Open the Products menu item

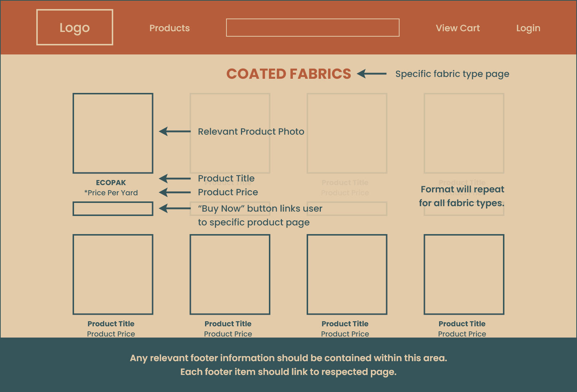(x=169, y=28)
